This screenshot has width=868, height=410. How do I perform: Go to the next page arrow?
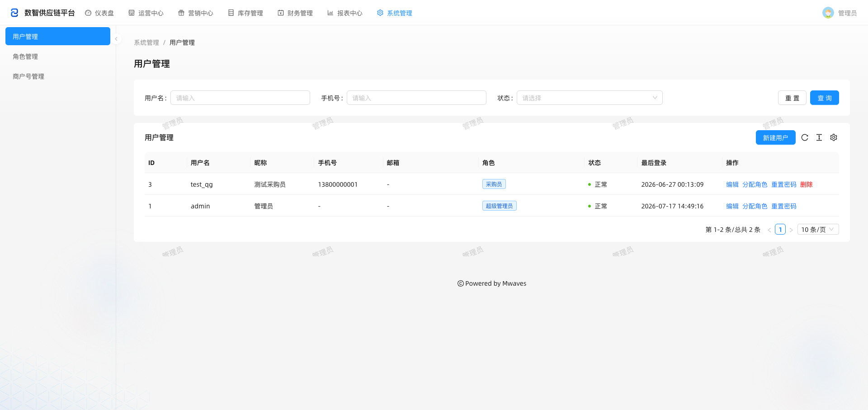click(x=791, y=230)
